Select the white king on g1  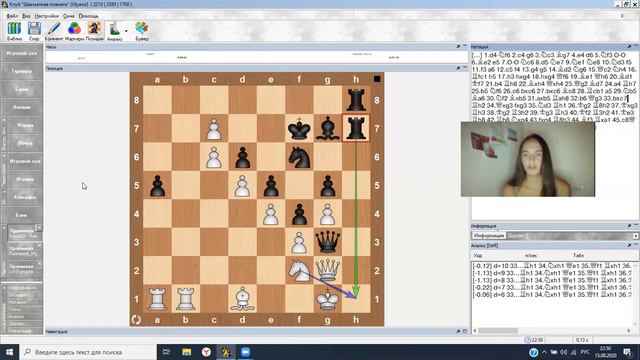click(328, 299)
